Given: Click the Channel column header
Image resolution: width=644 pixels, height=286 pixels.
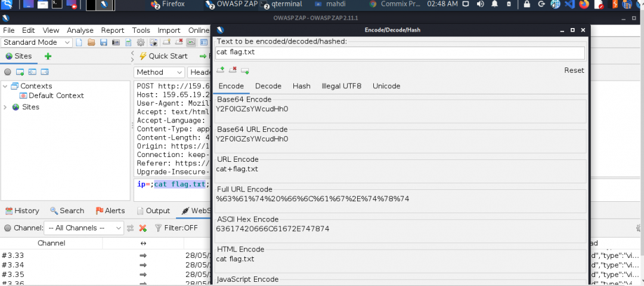Looking at the screenshot, I should coord(51,243).
